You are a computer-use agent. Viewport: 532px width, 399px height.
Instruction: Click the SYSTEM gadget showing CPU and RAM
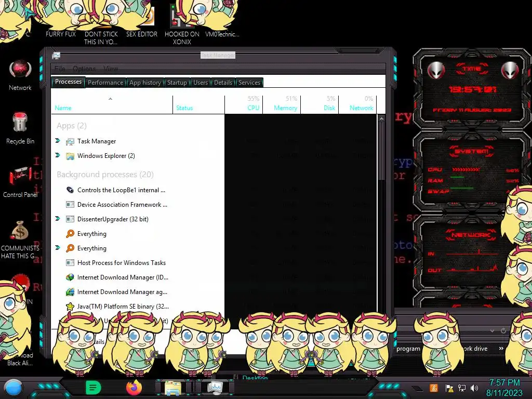click(472, 172)
